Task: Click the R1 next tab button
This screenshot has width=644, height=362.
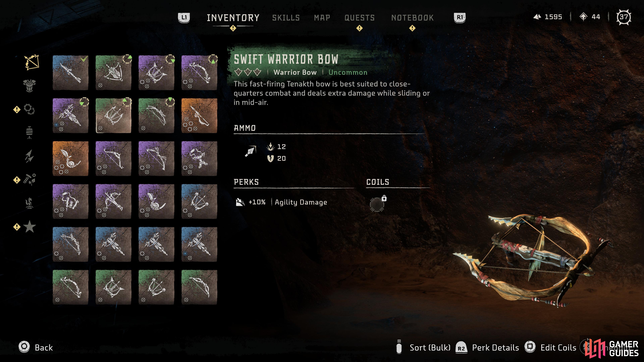Action: click(460, 17)
